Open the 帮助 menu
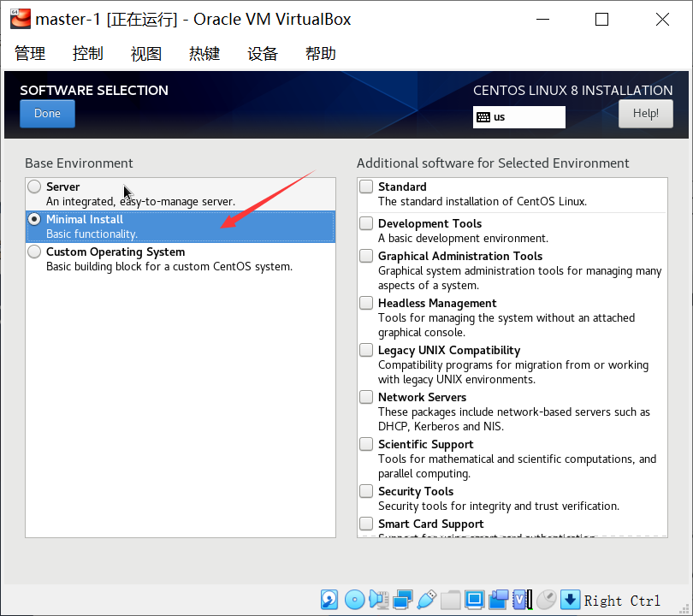The width and height of the screenshot is (693, 616). [x=321, y=53]
